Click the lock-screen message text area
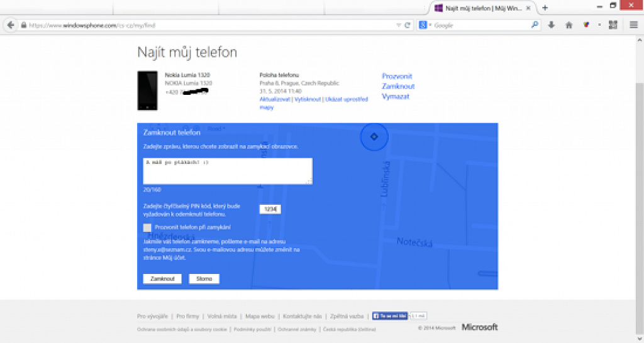Screen dimensions: 644x343 coord(228,171)
